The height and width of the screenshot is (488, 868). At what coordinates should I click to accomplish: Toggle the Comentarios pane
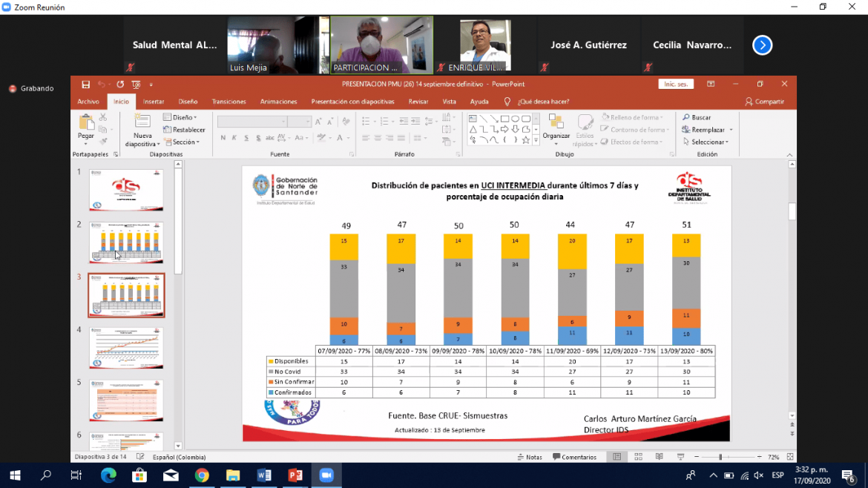pyautogui.click(x=574, y=457)
